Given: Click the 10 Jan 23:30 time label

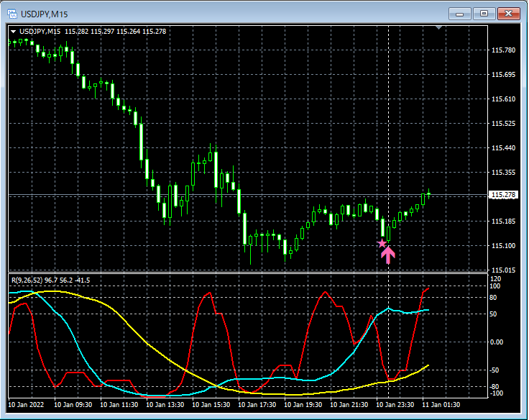Looking at the screenshot, I should pyautogui.click(x=395, y=404).
